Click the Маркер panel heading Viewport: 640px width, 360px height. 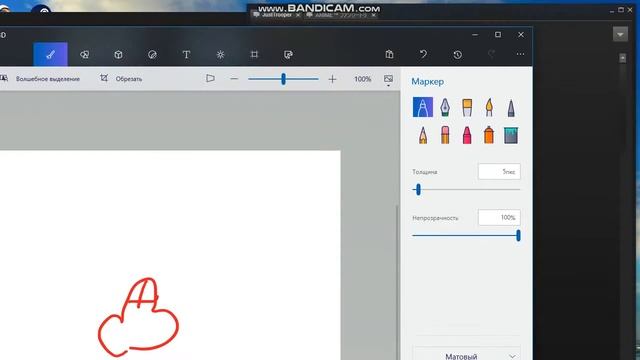click(427, 82)
